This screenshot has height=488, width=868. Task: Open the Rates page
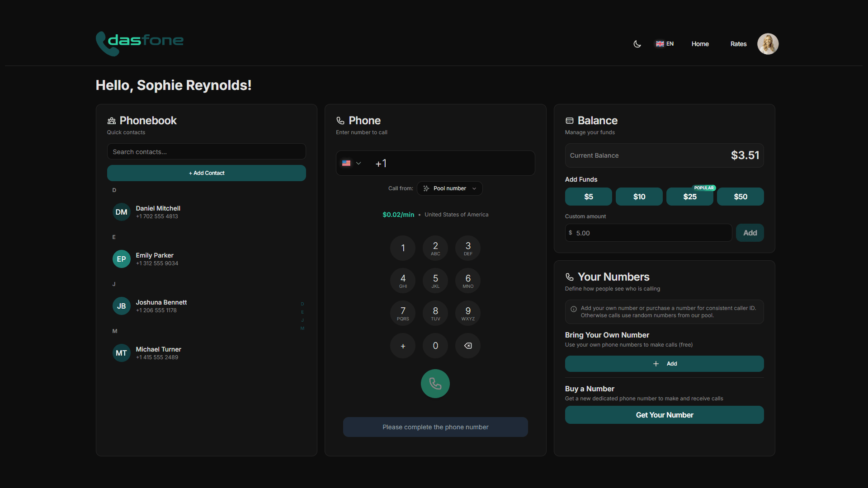(x=738, y=44)
